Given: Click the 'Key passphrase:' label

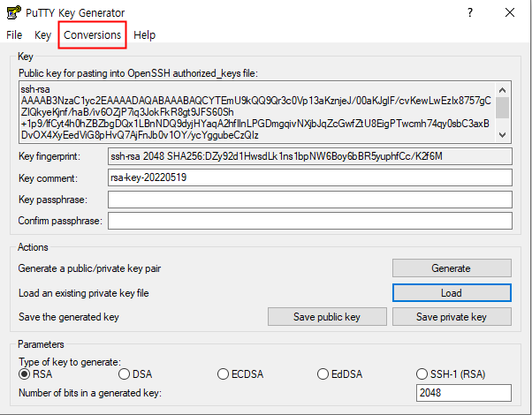Looking at the screenshot, I should (53, 200).
